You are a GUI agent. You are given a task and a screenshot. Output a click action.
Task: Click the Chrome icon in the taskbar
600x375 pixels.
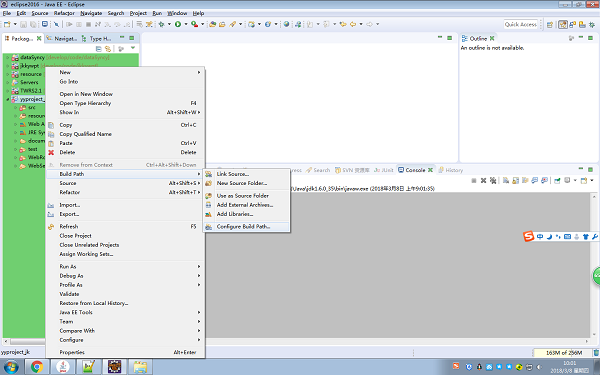(x=37, y=367)
